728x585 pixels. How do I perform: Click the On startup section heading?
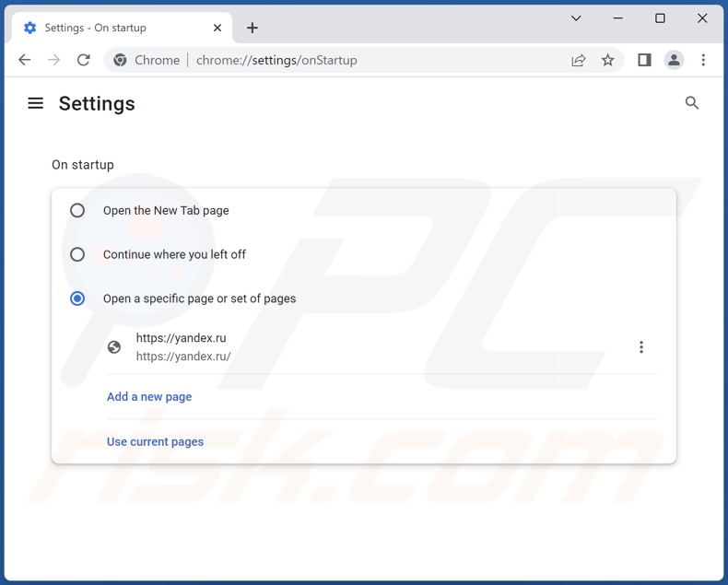[x=83, y=165]
